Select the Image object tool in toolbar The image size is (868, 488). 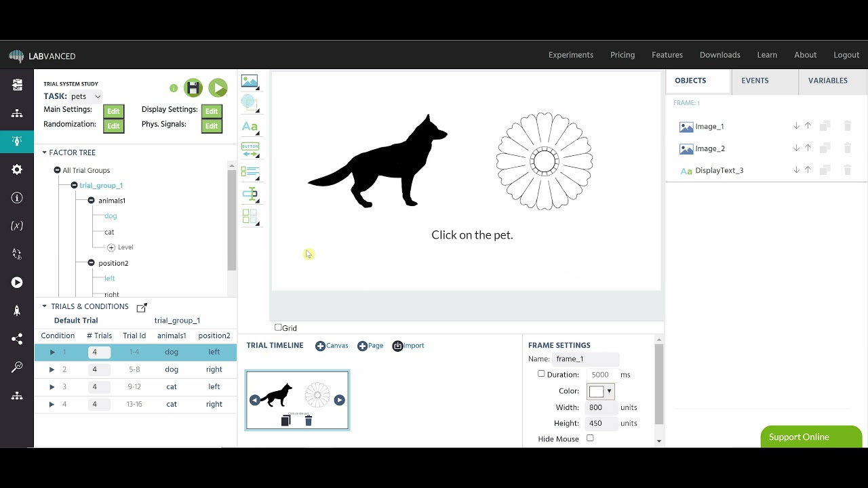click(x=250, y=83)
